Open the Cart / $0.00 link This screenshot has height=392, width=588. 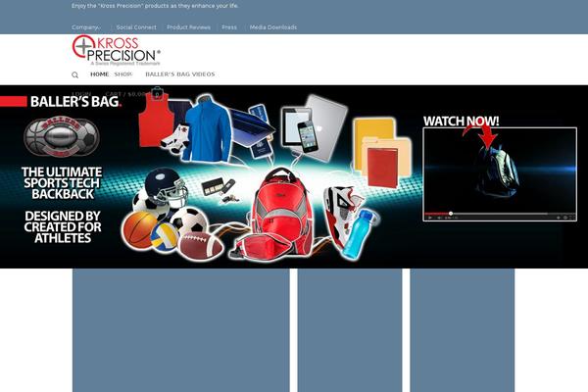[125, 94]
